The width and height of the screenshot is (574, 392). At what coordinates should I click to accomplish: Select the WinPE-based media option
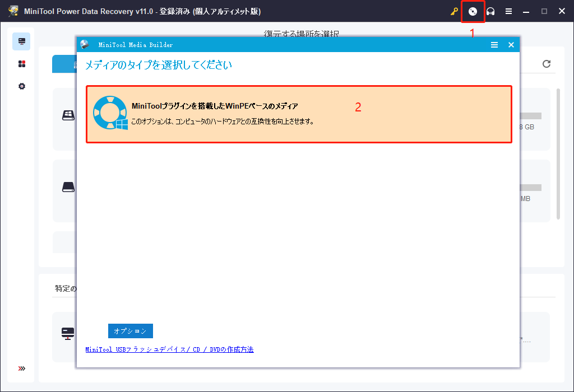(x=299, y=116)
